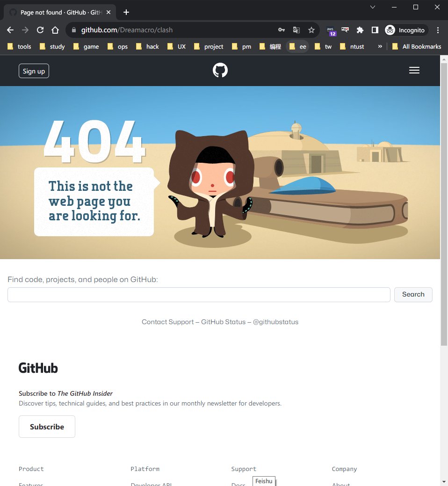This screenshot has height=486, width=448.
Task: Bookmark this page with star icon
Action: tap(311, 30)
